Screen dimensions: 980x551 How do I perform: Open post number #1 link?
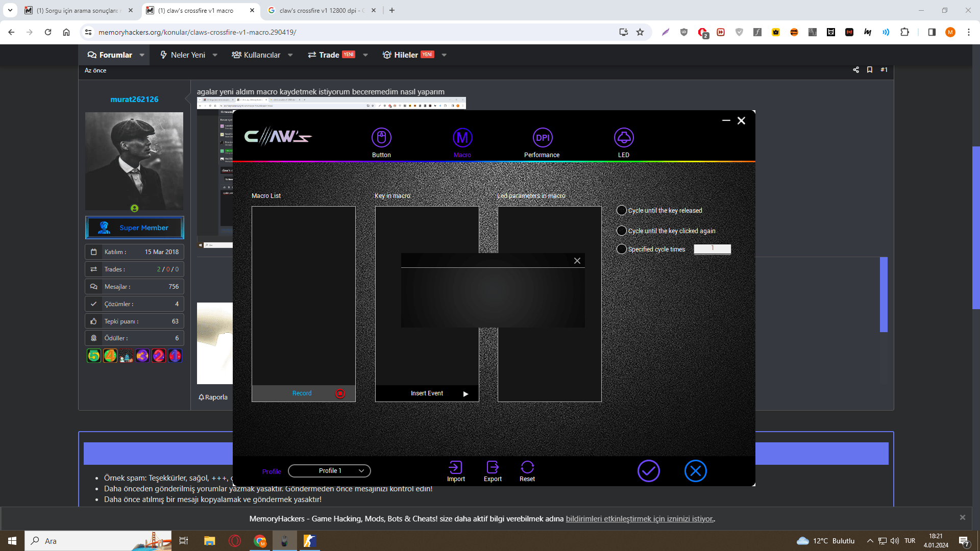(884, 70)
